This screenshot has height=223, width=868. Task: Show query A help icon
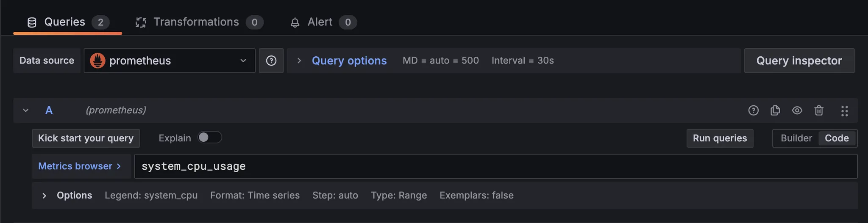pos(753,110)
